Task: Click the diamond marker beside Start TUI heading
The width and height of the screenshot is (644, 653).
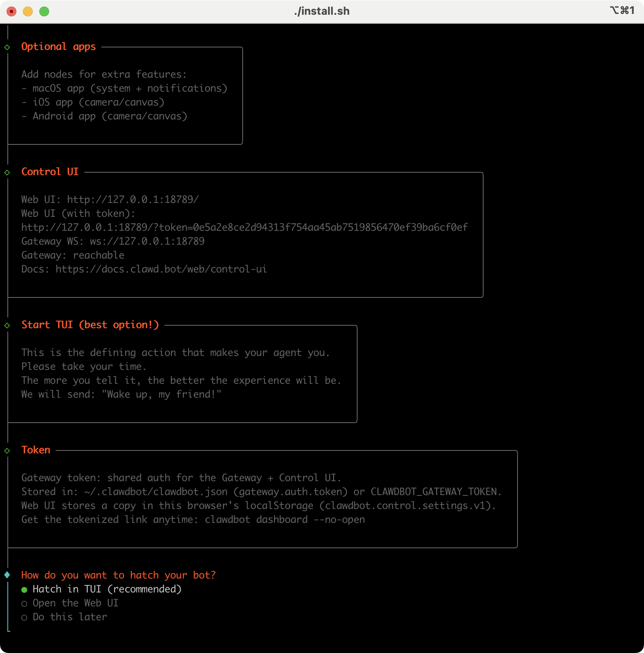Action: point(7,326)
